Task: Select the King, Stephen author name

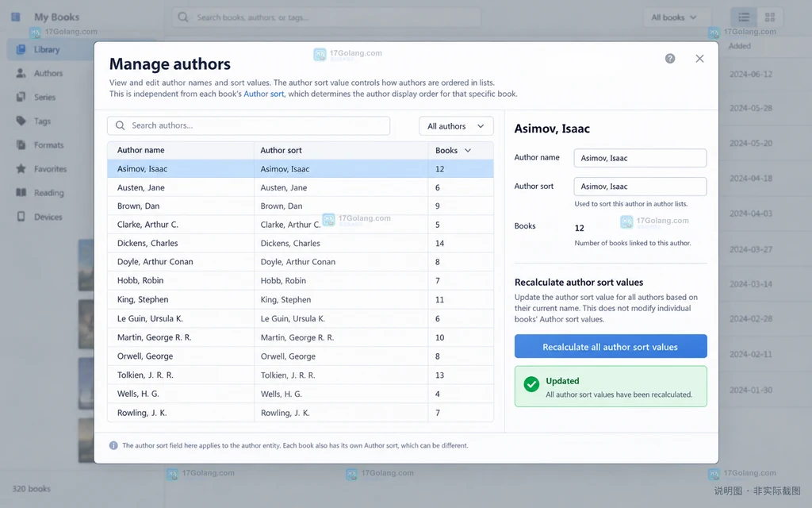Action: pyautogui.click(x=143, y=299)
